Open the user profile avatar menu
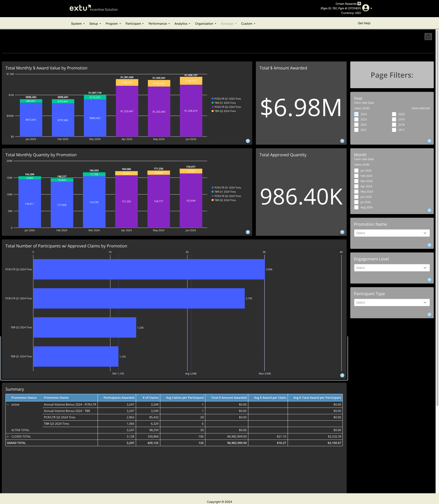The height and width of the screenshot is (504, 439). click(x=366, y=8)
